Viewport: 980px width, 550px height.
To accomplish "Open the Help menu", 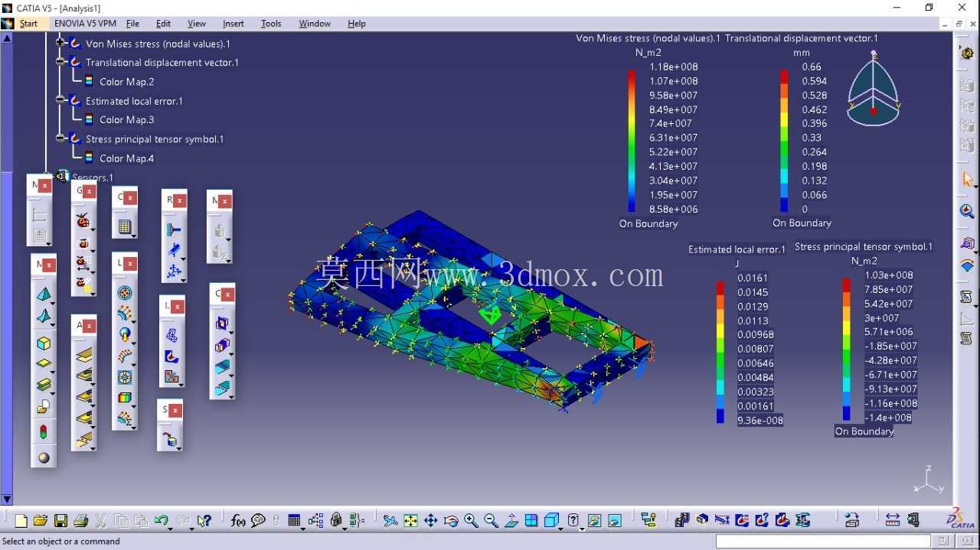I will 357,24.
